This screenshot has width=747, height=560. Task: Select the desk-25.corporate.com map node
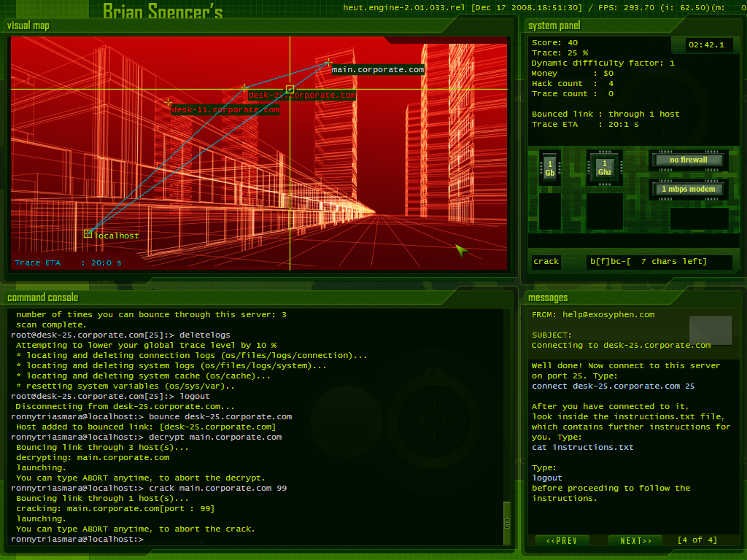click(244, 88)
